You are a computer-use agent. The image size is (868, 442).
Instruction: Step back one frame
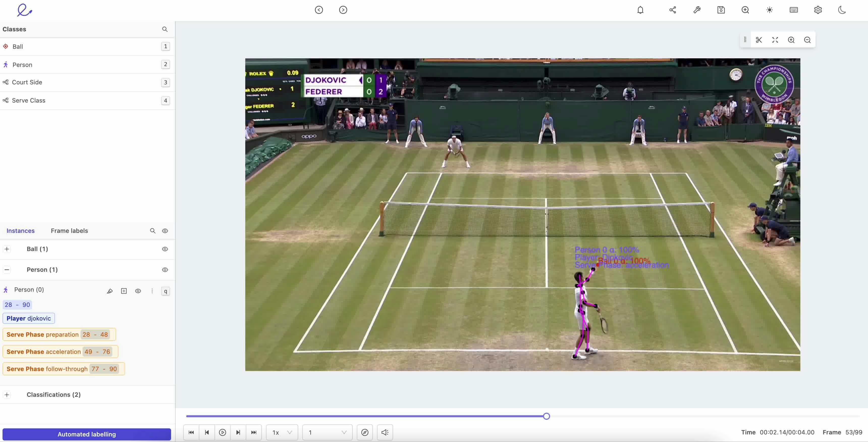pyautogui.click(x=207, y=432)
